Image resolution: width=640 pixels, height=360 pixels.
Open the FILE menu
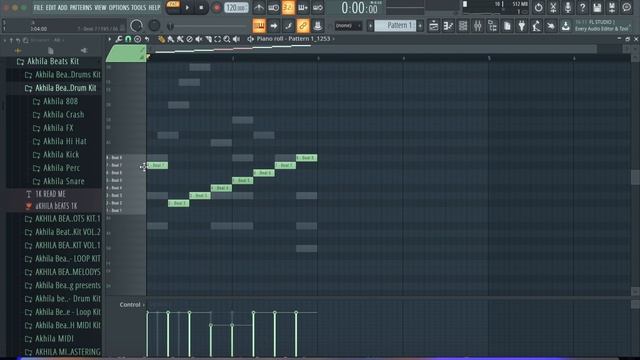tap(38, 7)
